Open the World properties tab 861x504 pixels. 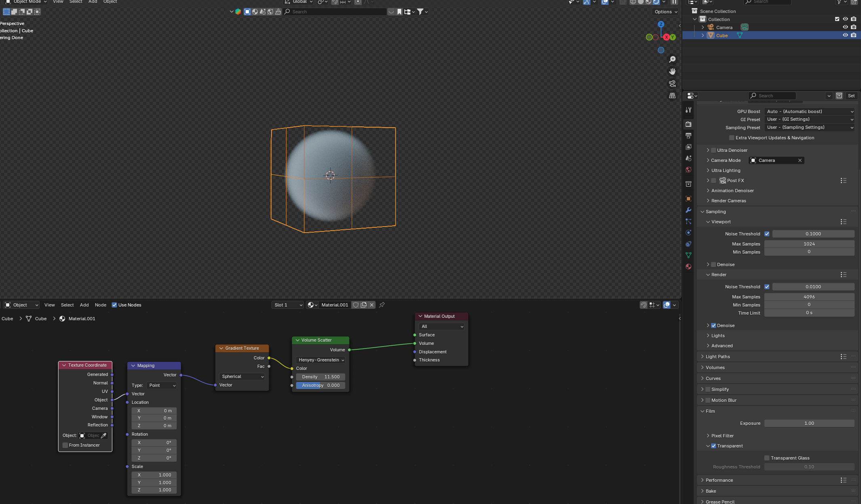coord(688,170)
